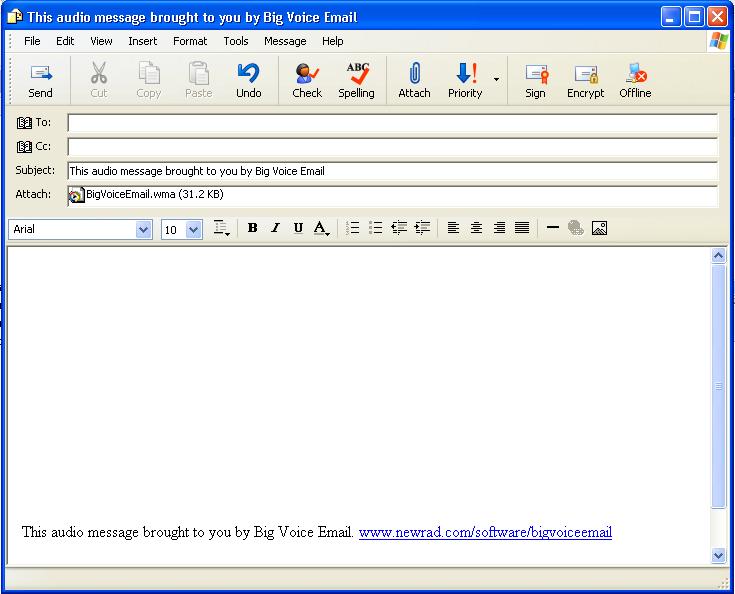Open the Insert menu
The height and width of the screenshot is (594, 735).
click(x=142, y=41)
